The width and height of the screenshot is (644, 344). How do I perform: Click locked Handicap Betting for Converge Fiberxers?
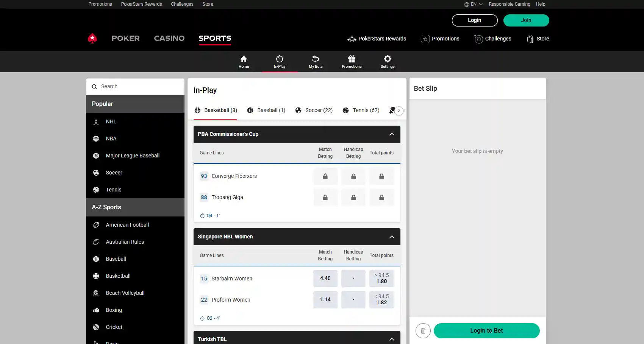[x=353, y=176]
